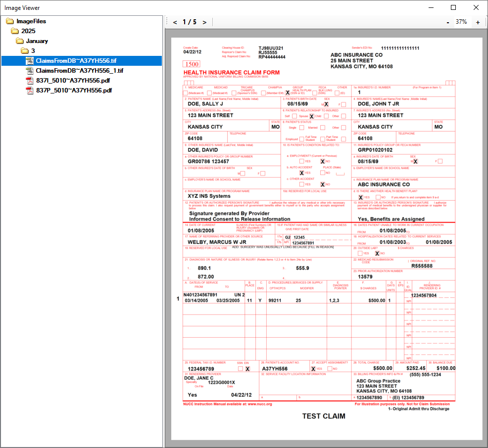This screenshot has width=488, height=448.
Task: Click the ClaimsFromDB~A37YH556_1.tif file icon
Action: (x=30, y=71)
